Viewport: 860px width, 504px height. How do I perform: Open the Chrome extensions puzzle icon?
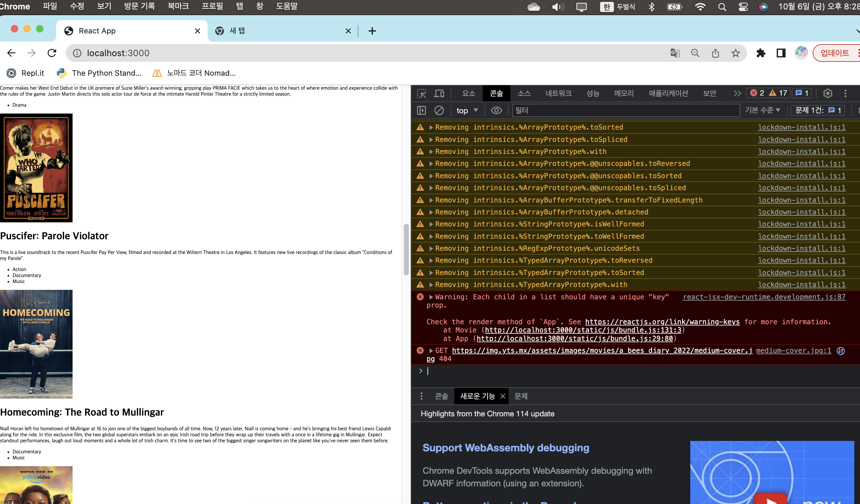click(x=761, y=53)
